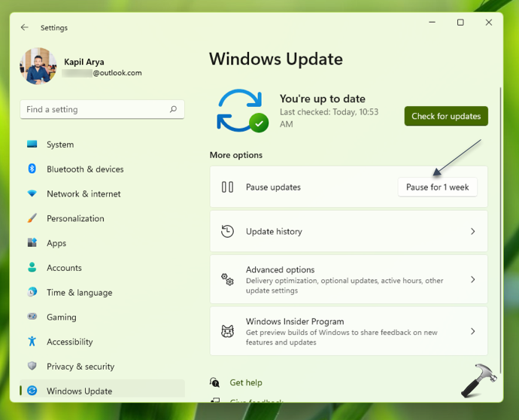Click the Get help link
Image resolution: width=519 pixels, height=420 pixels.
click(246, 382)
